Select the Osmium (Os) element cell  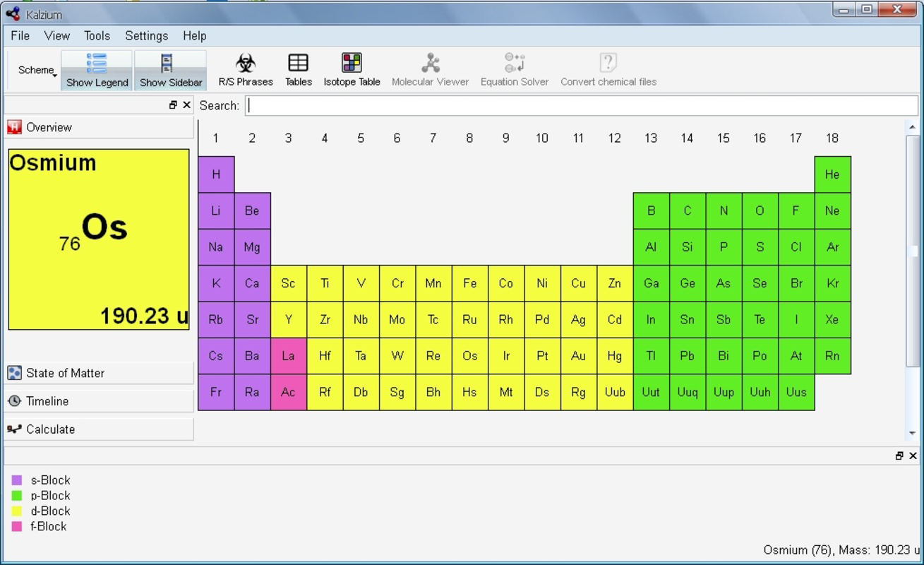pos(469,356)
